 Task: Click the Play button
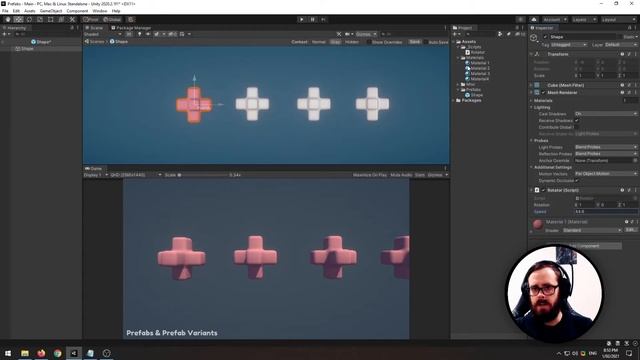pyautogui.click(x=302, y=19)
